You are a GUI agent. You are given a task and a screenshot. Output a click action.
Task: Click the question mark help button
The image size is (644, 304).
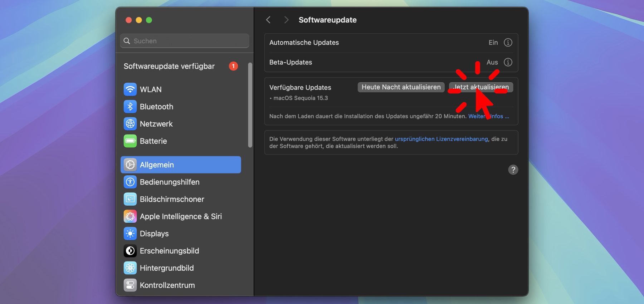[x=513, y=170]
